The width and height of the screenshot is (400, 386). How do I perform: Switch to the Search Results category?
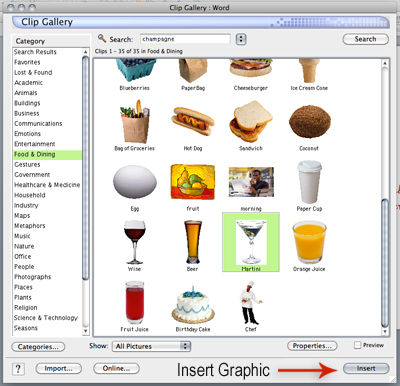(x=35, y=52)
